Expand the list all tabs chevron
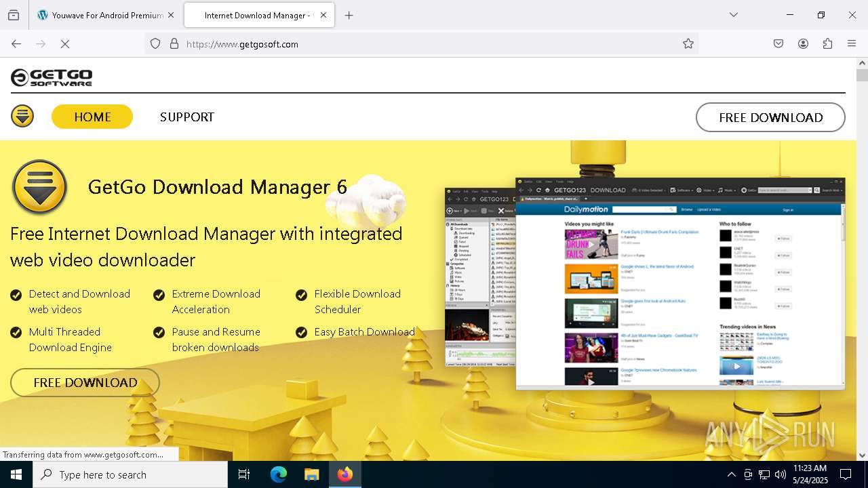 click(x=734, y=15)
